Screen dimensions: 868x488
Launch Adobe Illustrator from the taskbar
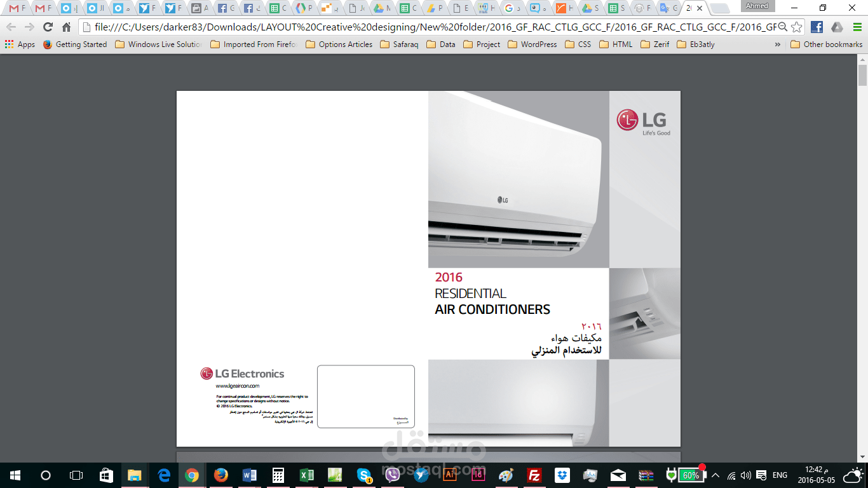pyautogui.click(x=450, y=475)
